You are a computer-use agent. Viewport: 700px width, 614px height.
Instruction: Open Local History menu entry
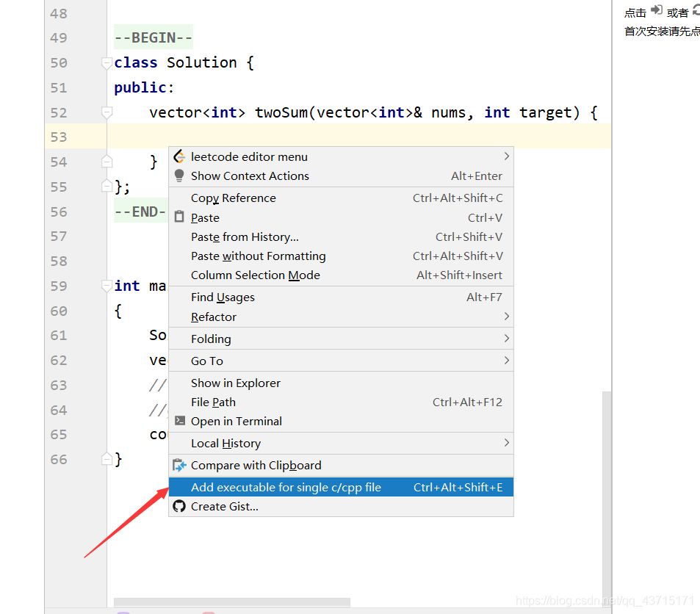coord(341,443)
